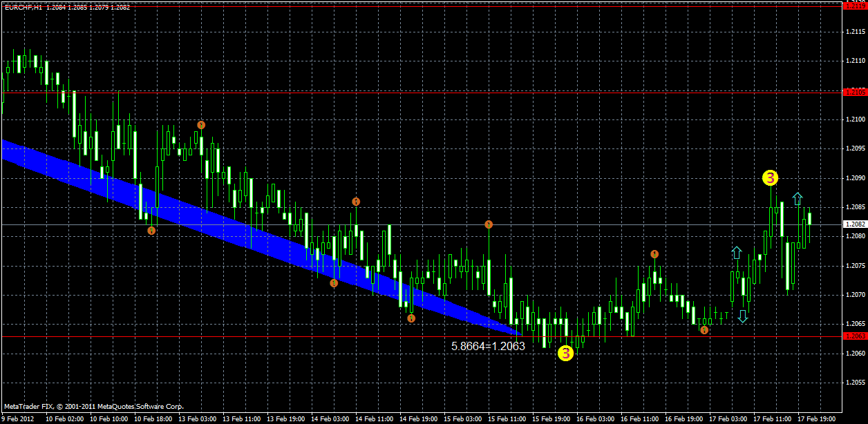Select the orange dot above the 16 Feb rally

click(x=654, y=254)
